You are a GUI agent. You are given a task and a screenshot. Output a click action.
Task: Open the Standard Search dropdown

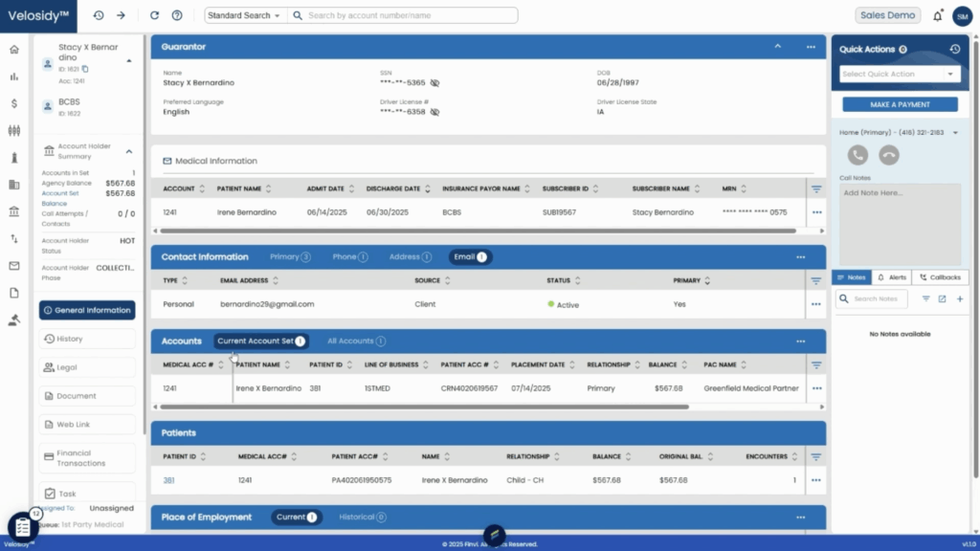click(245, 15)
